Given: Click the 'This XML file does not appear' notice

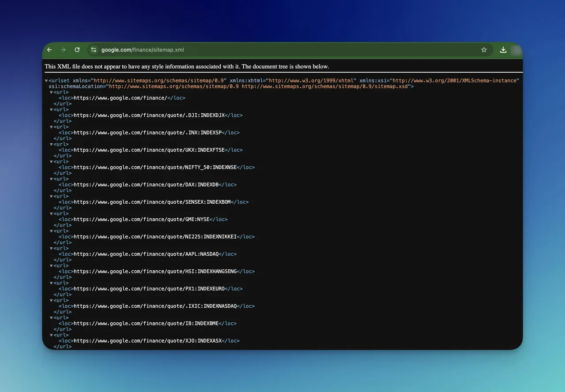Looking at the screenshot, I should [187, 67].
